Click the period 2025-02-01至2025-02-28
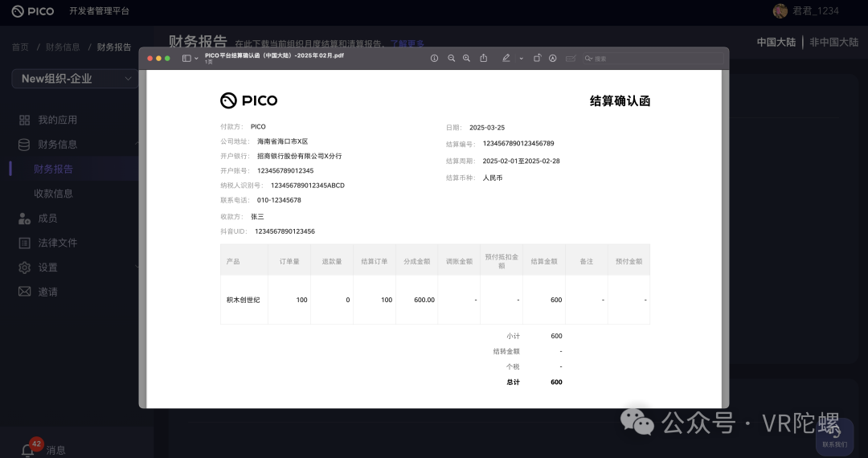The width and height of the screenshot is (868, 458). (x=521, y=161)
